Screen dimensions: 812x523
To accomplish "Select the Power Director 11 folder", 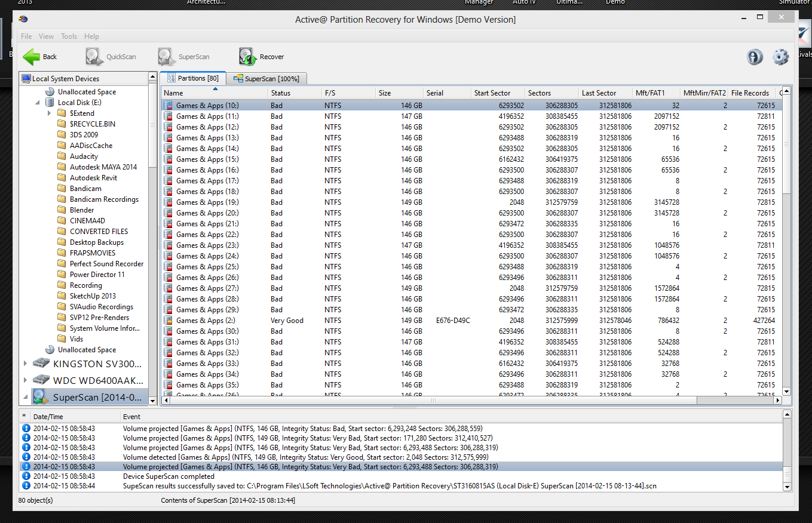I will 97,275.
